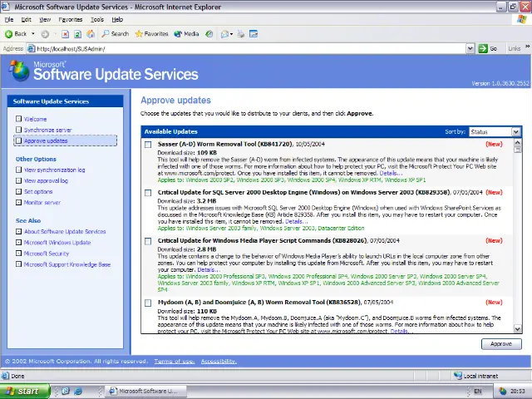Click the Approve button

[501, 343]
